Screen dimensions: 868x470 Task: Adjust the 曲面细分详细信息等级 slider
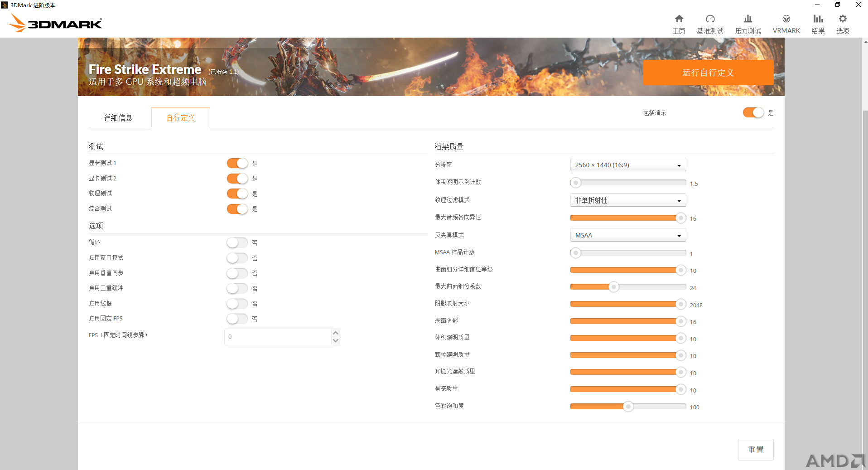tap(628, 270)
